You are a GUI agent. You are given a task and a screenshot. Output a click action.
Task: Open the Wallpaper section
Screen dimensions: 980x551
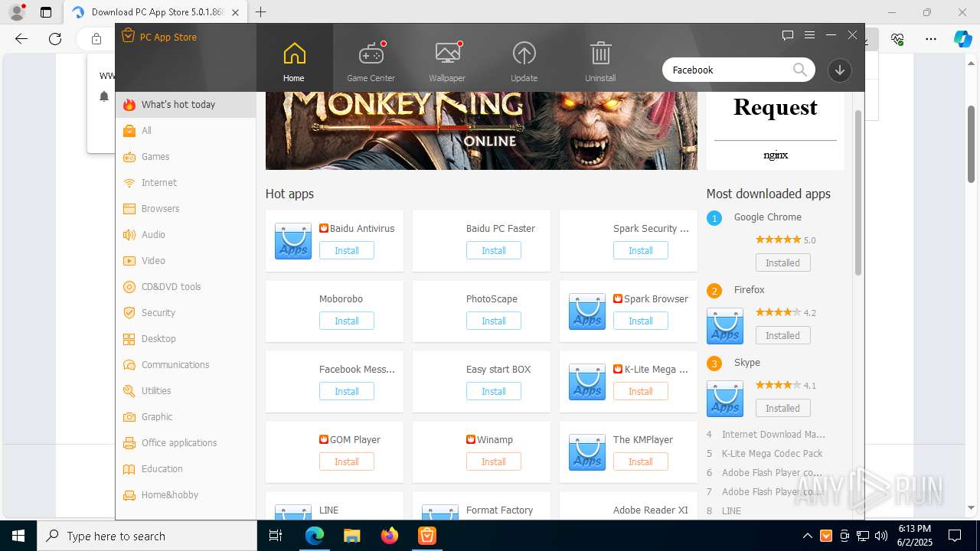pyautogui.click(x=447, y=61)
